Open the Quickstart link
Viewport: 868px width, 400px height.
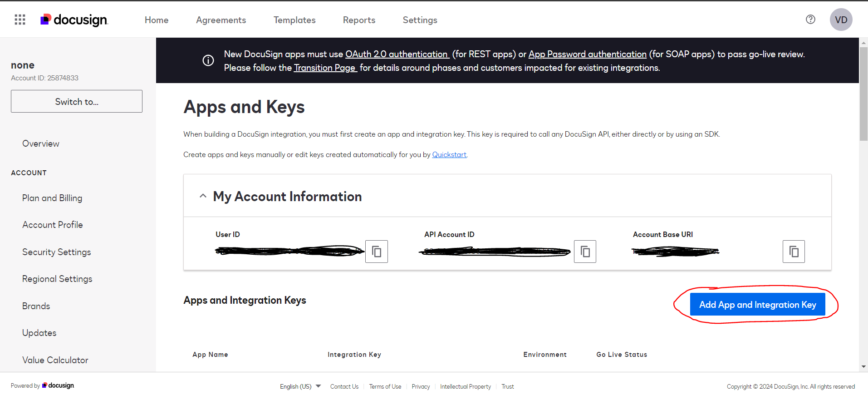click(x=449, y=154)
